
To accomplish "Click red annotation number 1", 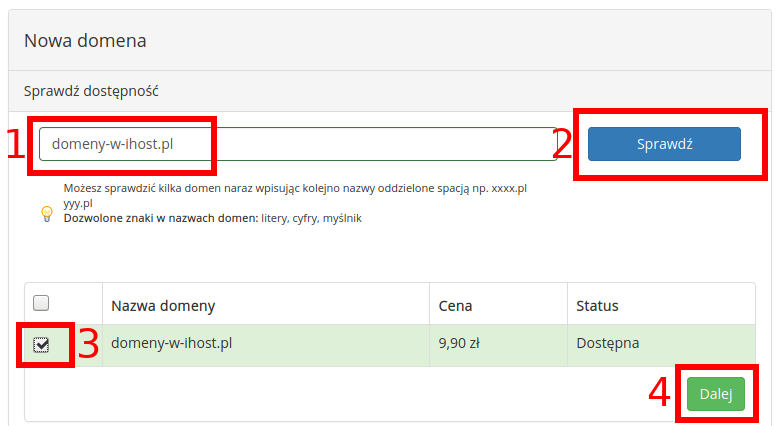I will point(15,144).
